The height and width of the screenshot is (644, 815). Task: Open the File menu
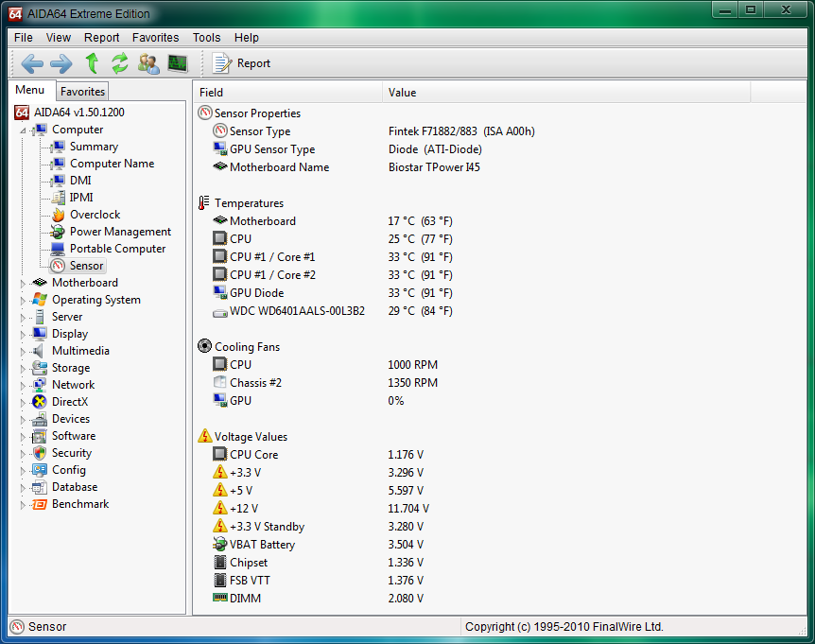pos(24,38)
